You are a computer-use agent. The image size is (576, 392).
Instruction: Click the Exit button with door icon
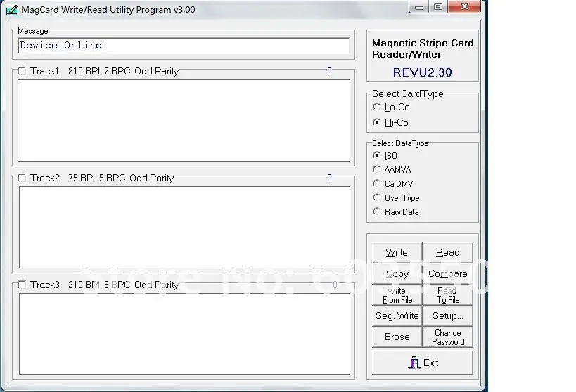coord(423,362)
